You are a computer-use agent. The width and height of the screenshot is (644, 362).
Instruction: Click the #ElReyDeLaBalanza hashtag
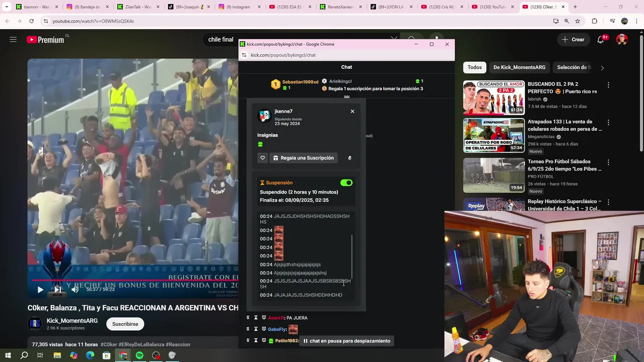point(141,344)
